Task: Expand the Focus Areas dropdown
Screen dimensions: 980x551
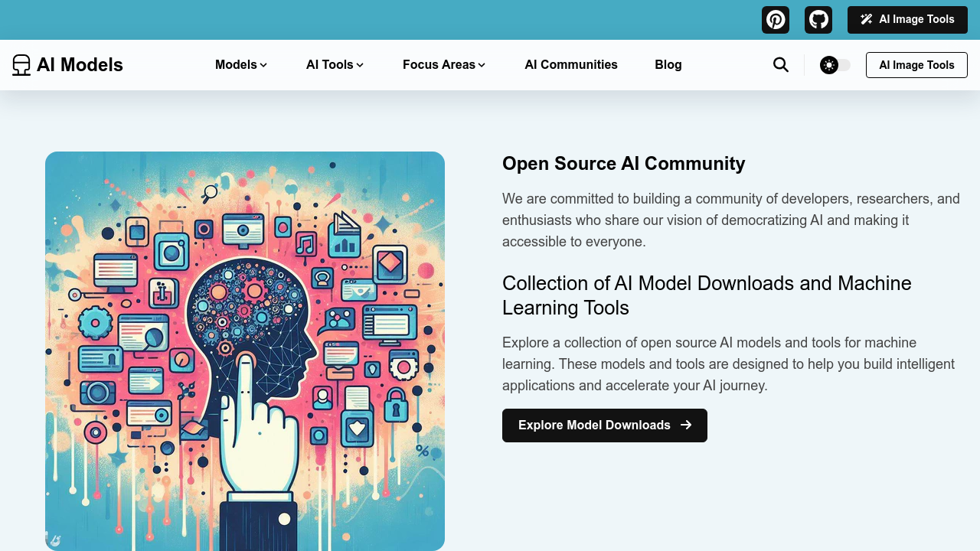Action: tap(443, 65)
